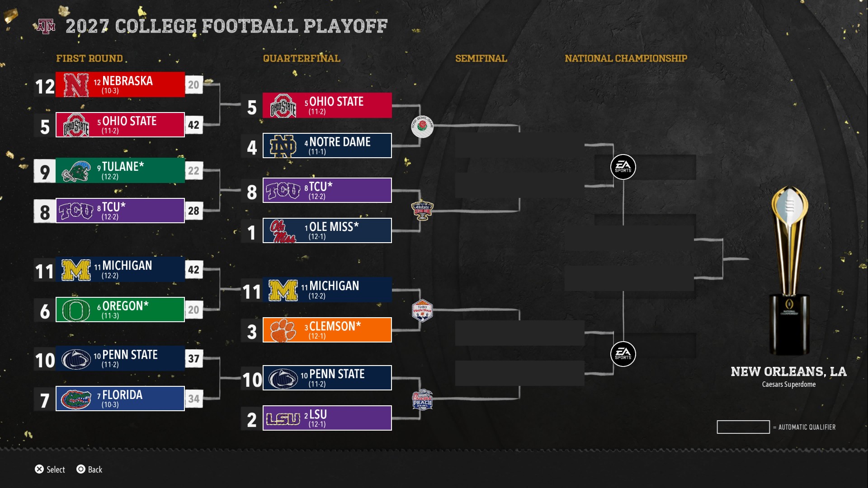Click the Select button prompt
The width and height of the screenshot is (868, 488).
tap(50, 469)
